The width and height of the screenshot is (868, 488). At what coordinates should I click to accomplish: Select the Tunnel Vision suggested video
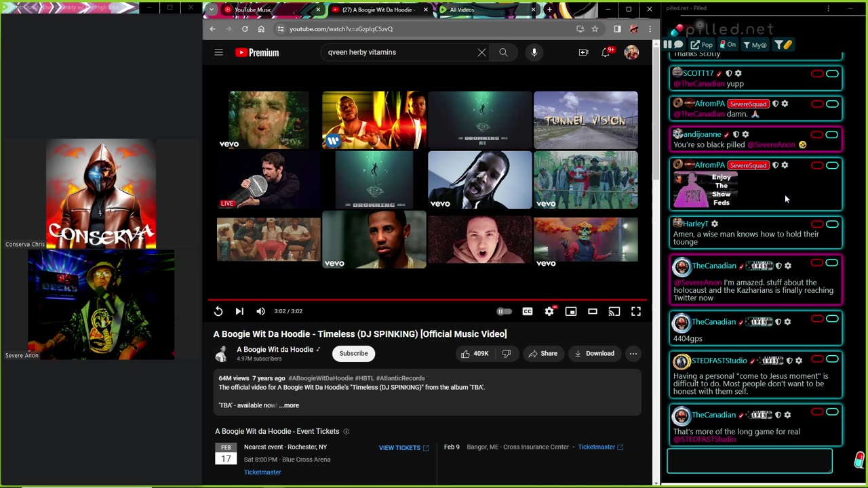pos(586,120)
